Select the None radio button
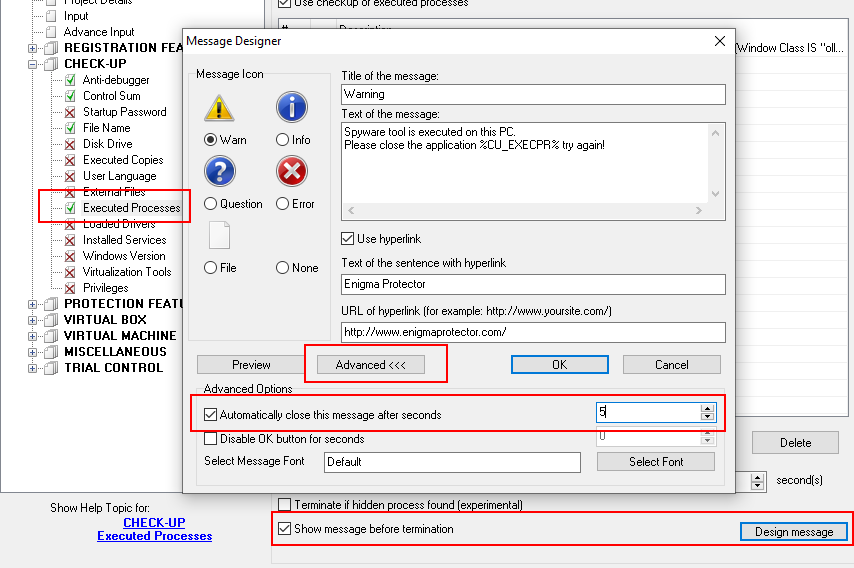This screenshot has height=568, width=854. point(282,267)
